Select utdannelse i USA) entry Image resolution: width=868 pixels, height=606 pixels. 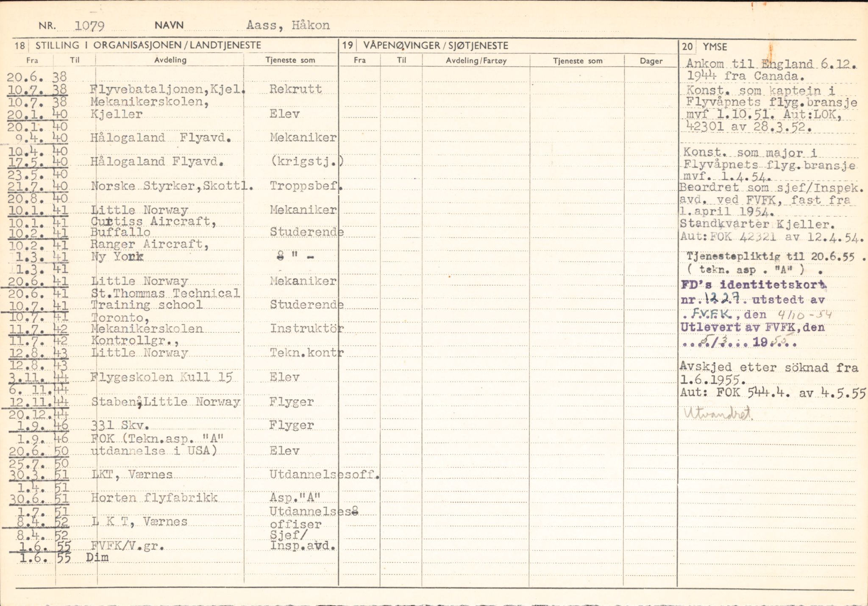[154, 450]
